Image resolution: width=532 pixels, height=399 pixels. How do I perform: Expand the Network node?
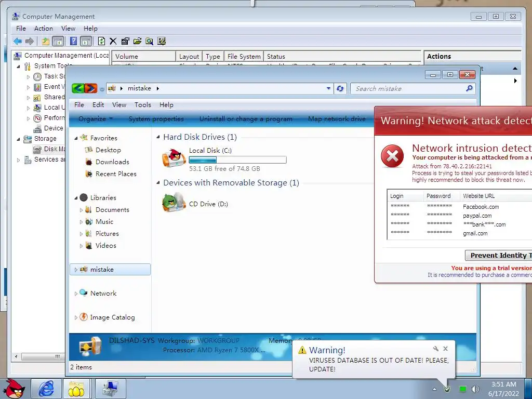76,294
